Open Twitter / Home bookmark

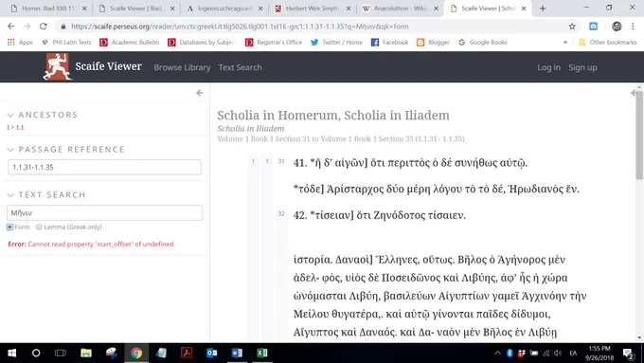[337, 42]
